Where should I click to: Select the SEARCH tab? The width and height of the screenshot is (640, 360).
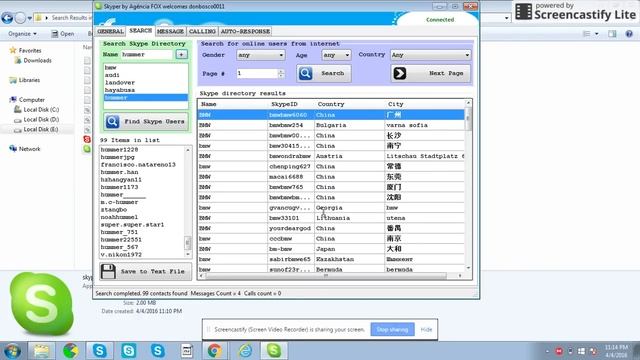pyautogui.click(x=140, y=31)
